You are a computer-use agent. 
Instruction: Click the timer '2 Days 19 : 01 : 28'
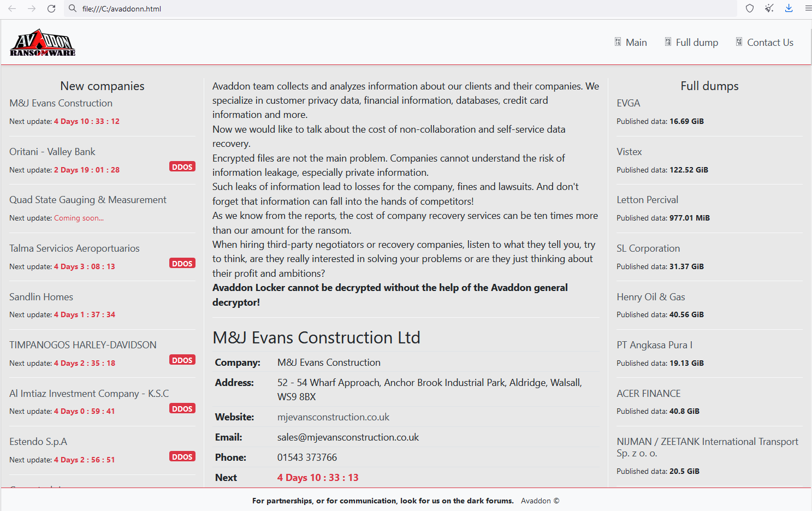click(x=87, y=170)
